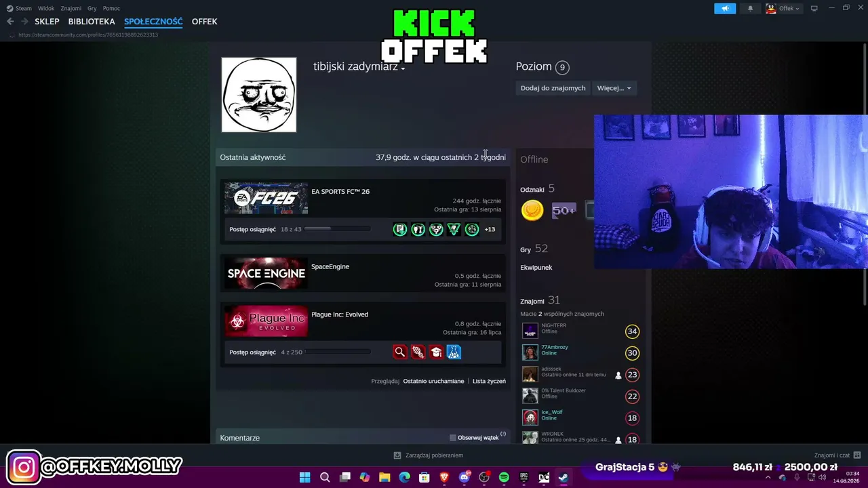Open the Ekwipunek link
The width and height of the screenshot is (868, 488).
coord(536,268)
